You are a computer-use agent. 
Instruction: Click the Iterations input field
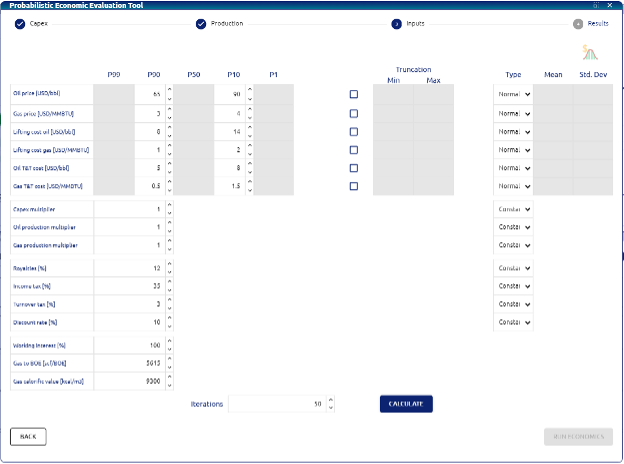click(x=275, y=404)
